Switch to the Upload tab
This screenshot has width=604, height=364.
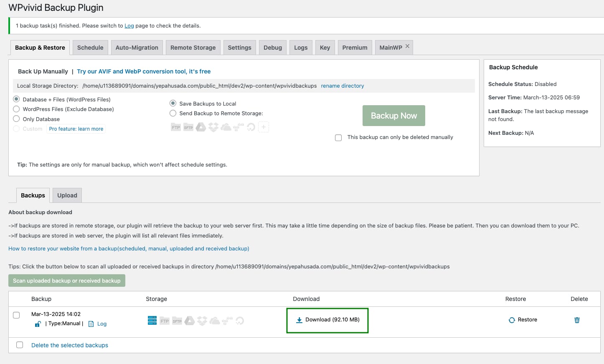[x=67, y=195]
